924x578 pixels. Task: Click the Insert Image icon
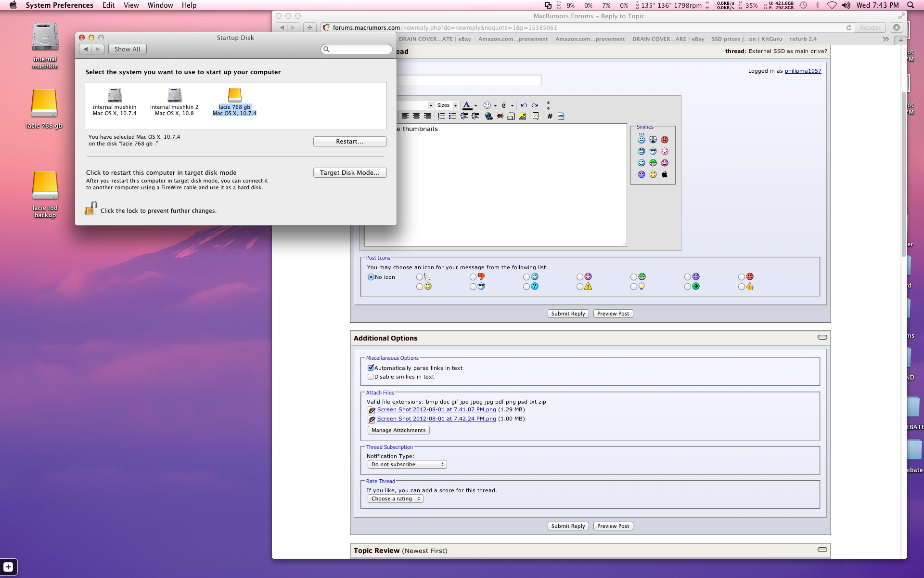(522, 116)
